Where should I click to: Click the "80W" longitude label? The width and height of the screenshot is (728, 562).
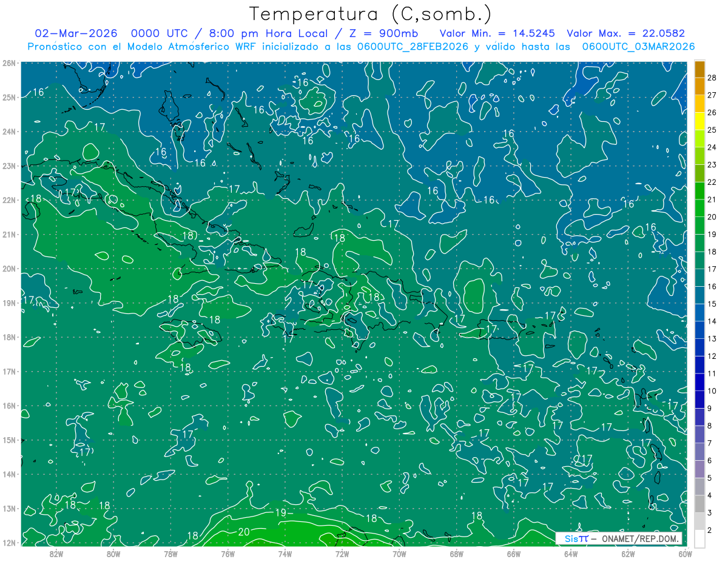113,554
